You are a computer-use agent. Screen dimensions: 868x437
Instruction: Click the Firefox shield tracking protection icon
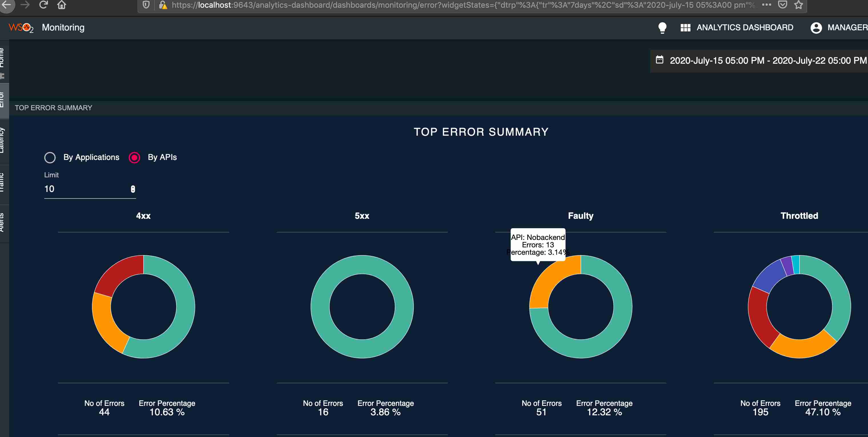click(x=146, y=5)
